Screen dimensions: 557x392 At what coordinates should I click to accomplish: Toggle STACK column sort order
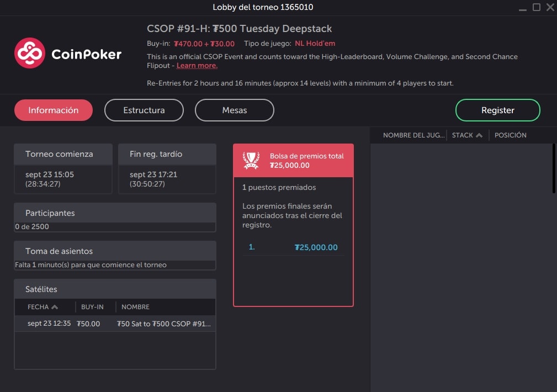click(465, 135)
